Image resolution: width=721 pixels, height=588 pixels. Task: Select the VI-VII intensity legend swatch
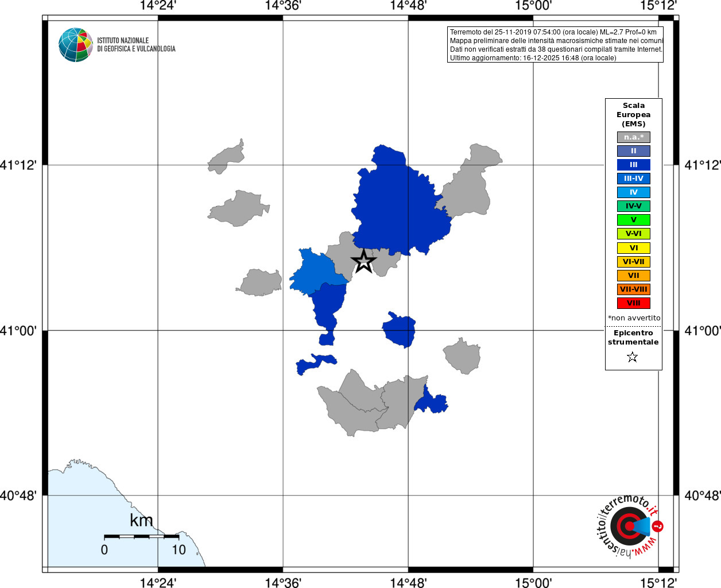point(634,262)
